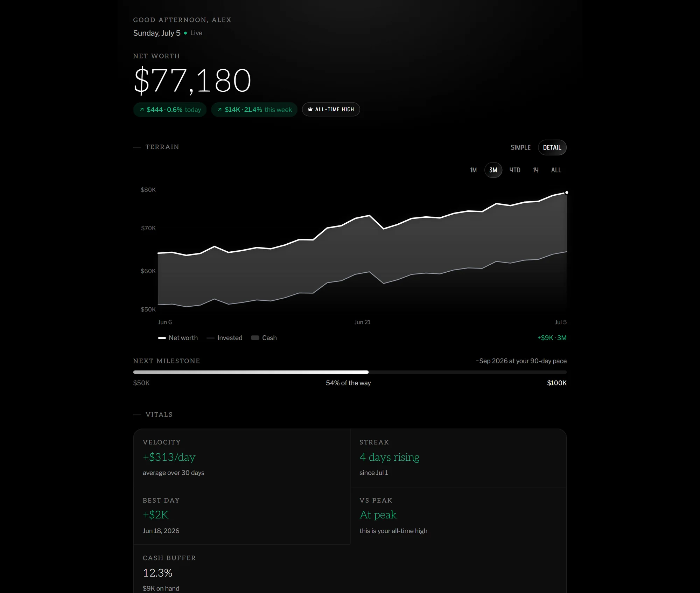Screen dimensions: 700x593
Task: Open the Cash Buffer 12.3% card
Action: coord(241,569)
